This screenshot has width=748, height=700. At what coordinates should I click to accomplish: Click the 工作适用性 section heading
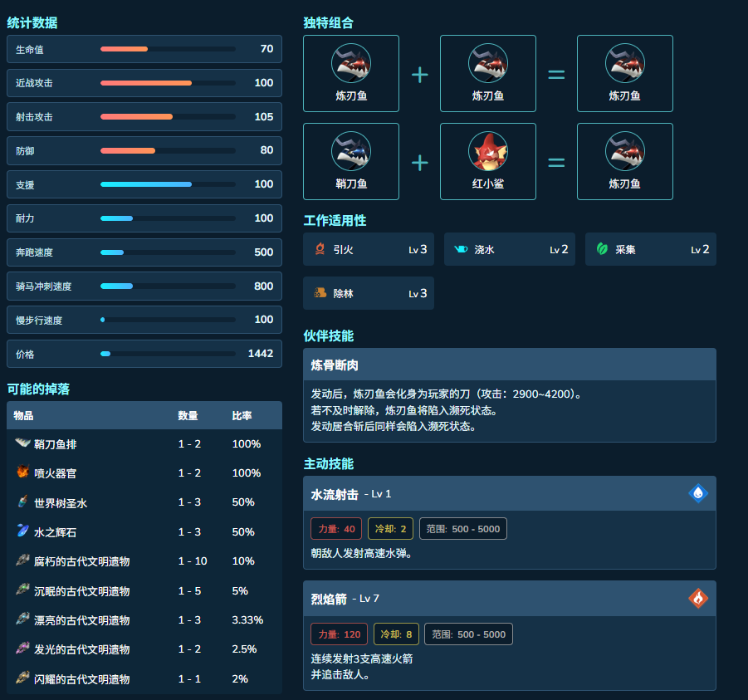(x=335, y=220)
